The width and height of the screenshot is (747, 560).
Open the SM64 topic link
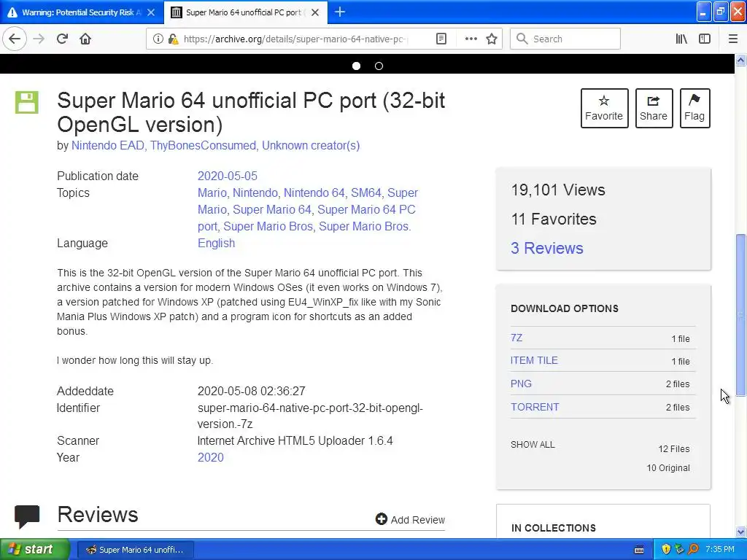tap(366, 192)
